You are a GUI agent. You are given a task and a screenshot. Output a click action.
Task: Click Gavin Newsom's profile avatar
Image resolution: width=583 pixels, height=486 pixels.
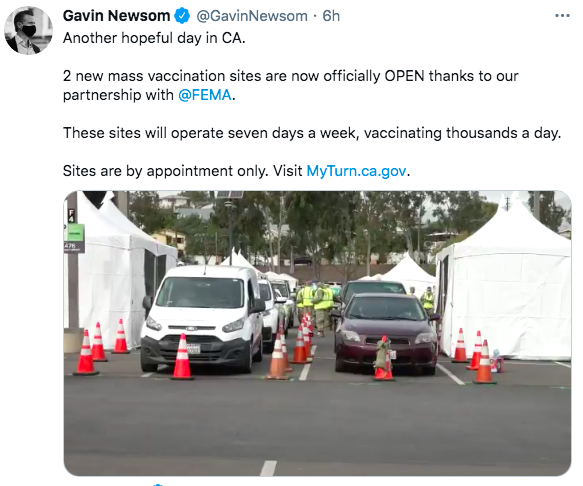click(28, 30)
